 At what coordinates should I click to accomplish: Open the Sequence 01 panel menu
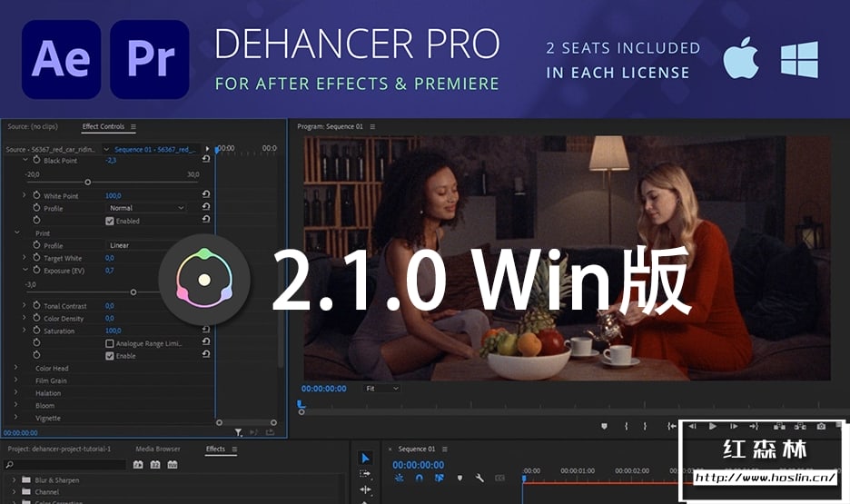[445, 449]
